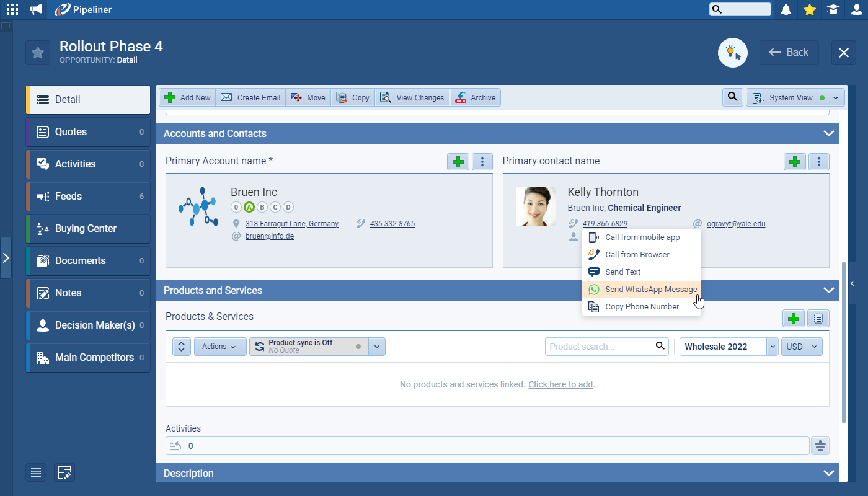Screen dimensions: 868x496
Task: Toggle Product sync is Off switch
Action: [309, 347]
